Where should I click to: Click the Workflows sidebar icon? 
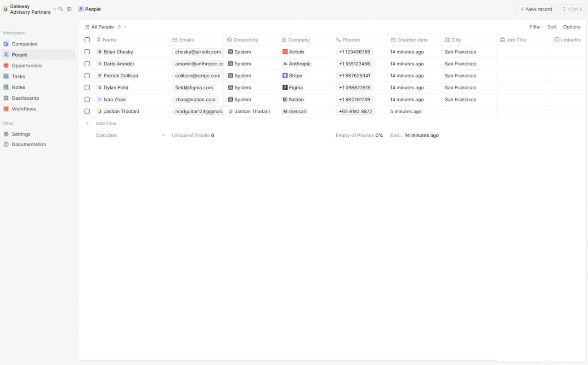tap(6, 109)
